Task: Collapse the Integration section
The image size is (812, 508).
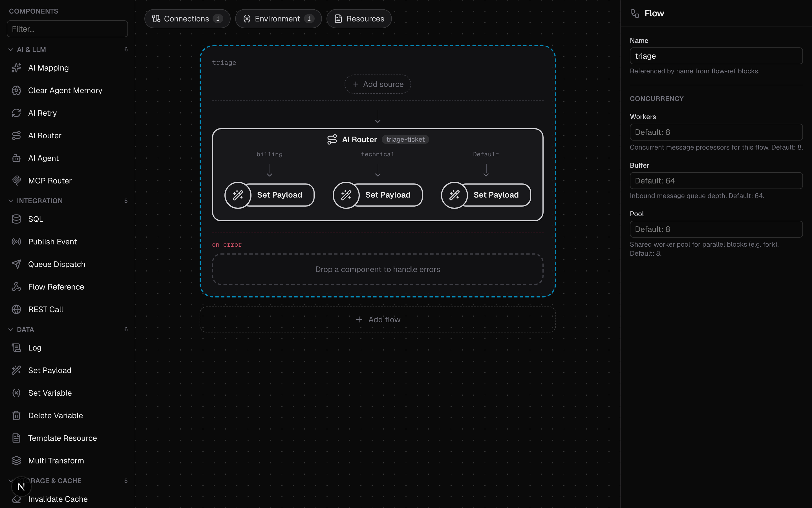Action: coord(11,201)
